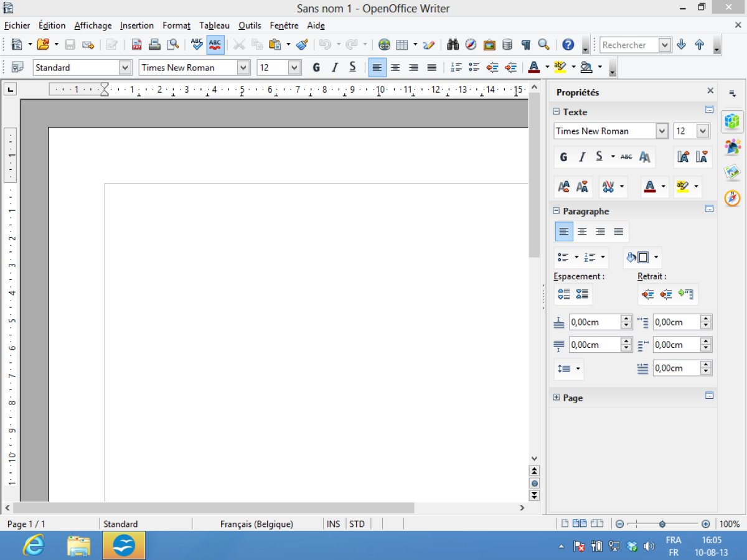This screenshot has width=747, height=560.
Task: Click Français (Belgique) language in status bar
Action: pos(256,524)
